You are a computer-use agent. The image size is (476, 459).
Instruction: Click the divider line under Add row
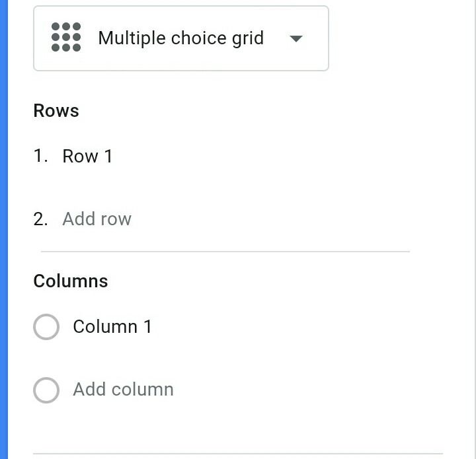tap(225, 252)
